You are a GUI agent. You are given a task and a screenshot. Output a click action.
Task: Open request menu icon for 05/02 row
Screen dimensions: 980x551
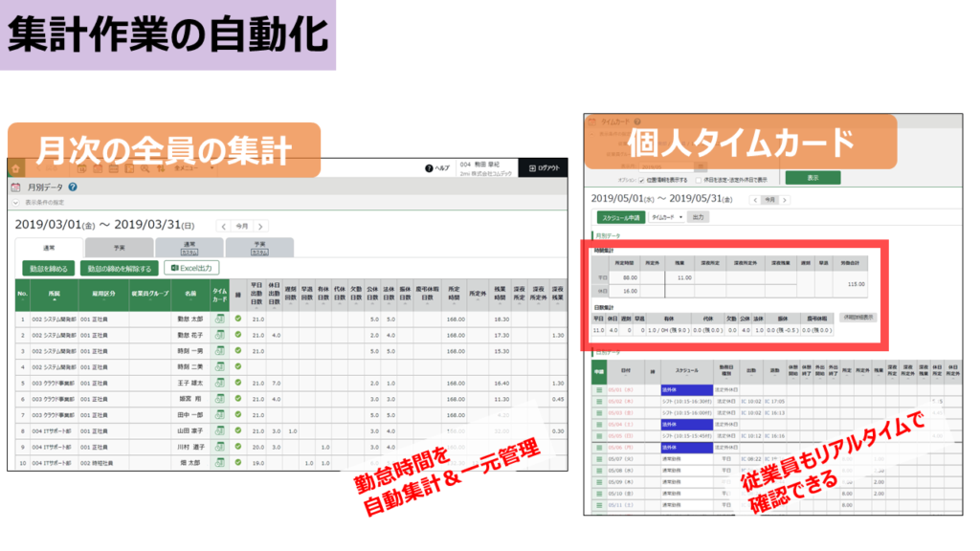pyautogui.click(x=599, y=401)
